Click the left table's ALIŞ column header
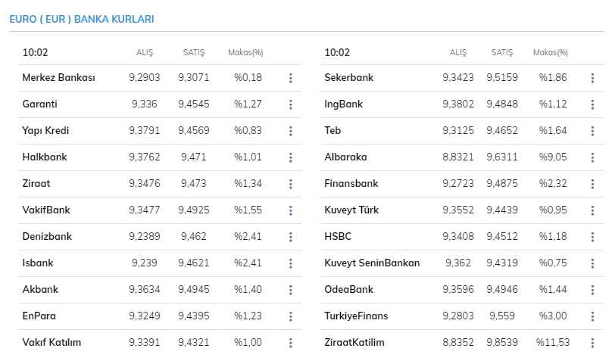615x364 pixels. click(144, 52)
